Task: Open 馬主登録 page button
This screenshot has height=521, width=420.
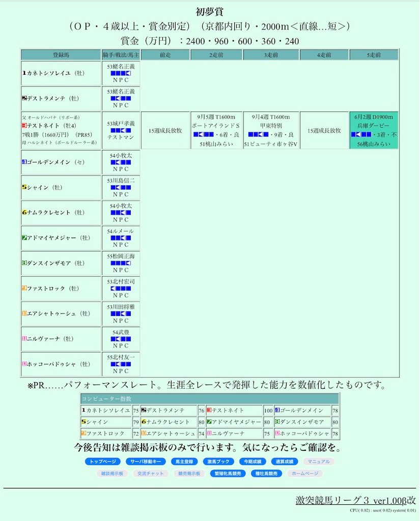Action: [x=184, y=461]
